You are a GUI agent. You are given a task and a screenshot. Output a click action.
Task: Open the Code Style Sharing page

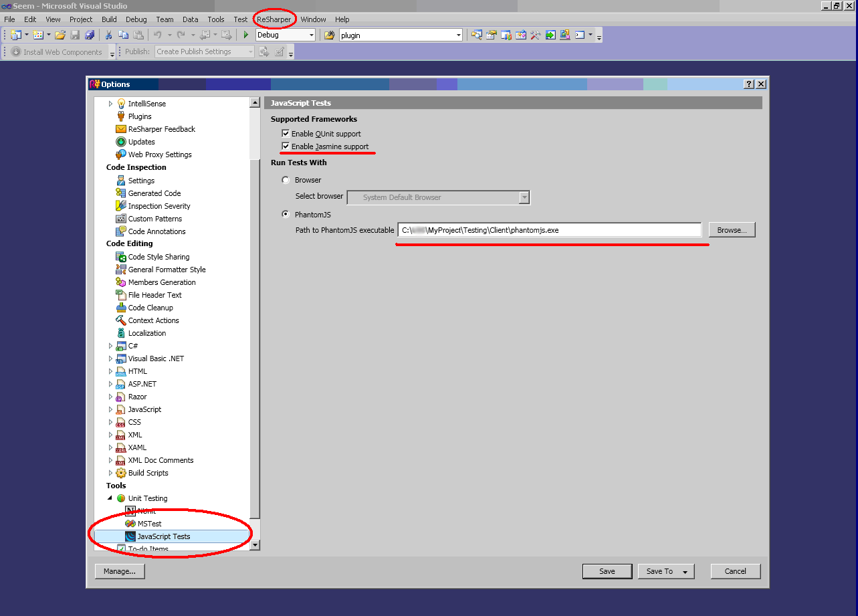[158, 257]
